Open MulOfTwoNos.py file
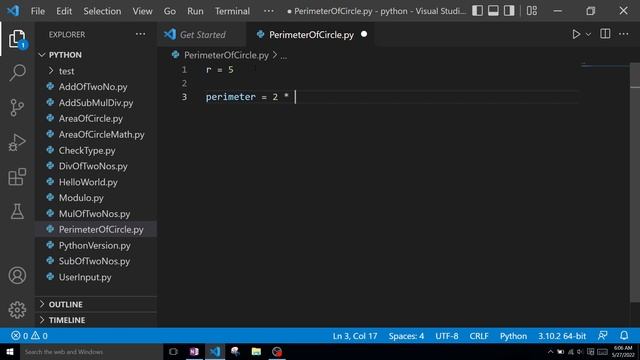 point(96,214)
